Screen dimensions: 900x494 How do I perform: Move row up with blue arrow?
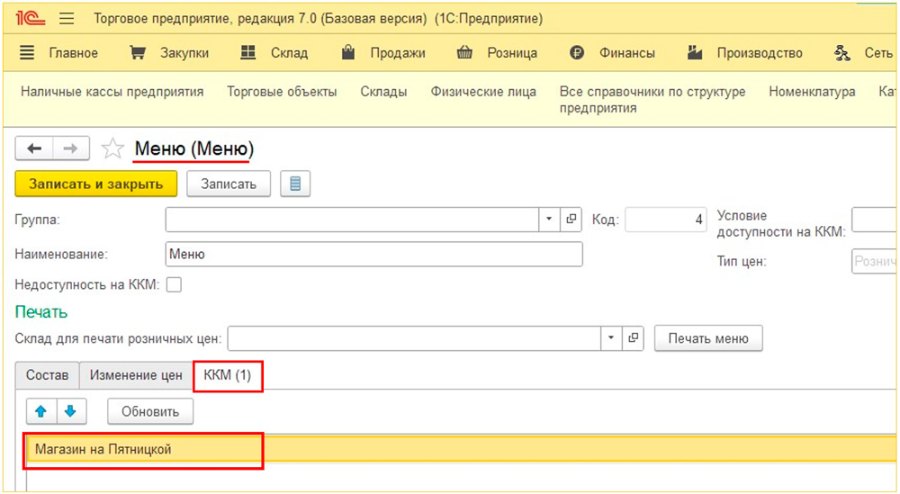pyautogui.click(x=41, y=411)
